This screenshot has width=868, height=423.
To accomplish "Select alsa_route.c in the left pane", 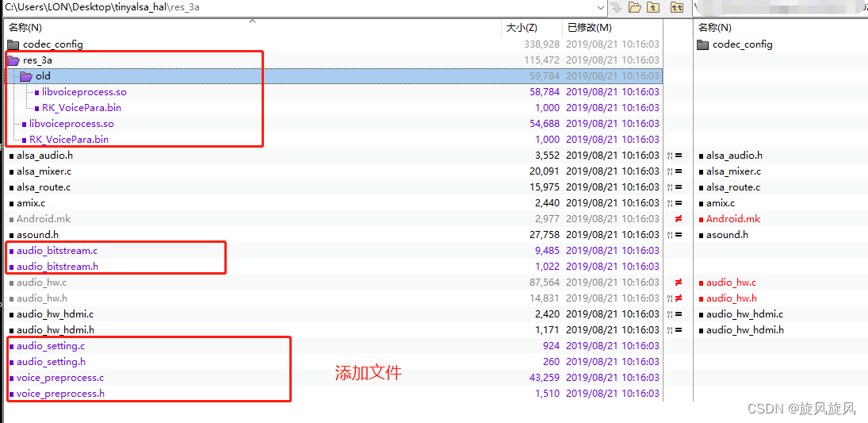I will [43, 187].
